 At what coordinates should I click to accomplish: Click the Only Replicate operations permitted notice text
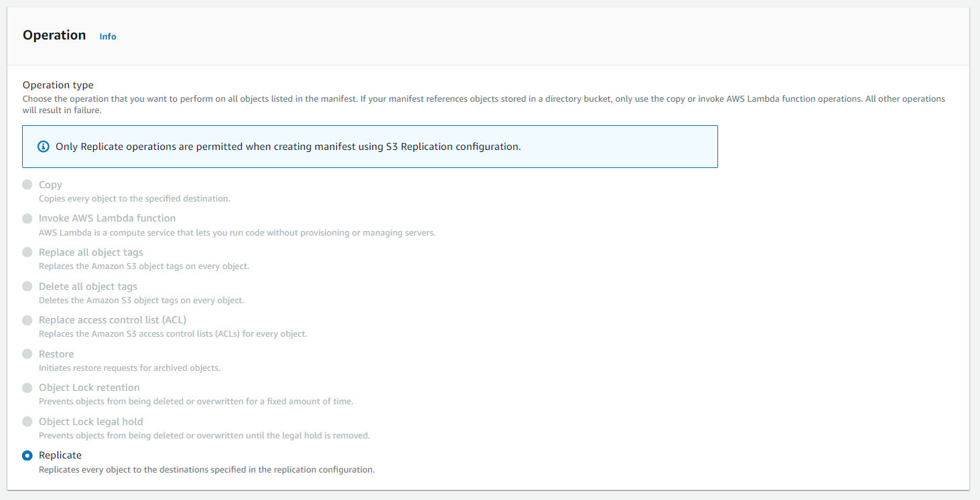click(288, 147)
